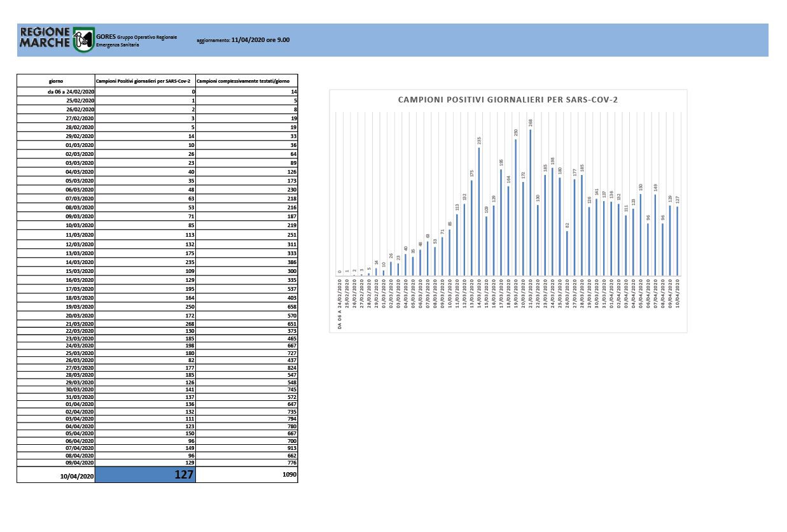Click the 16/03/2020 date cell
Viewport: 787px width, 532px height.
55,279
